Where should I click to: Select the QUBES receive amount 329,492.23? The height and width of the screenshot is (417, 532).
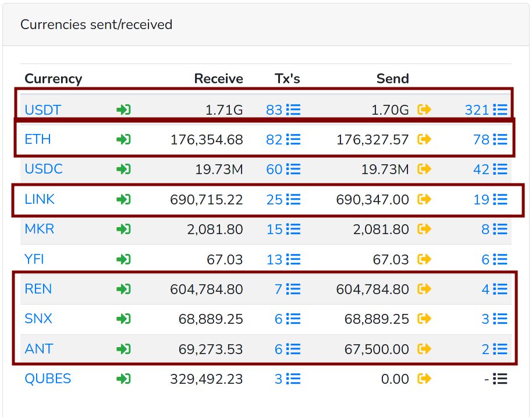click(207, 379)
